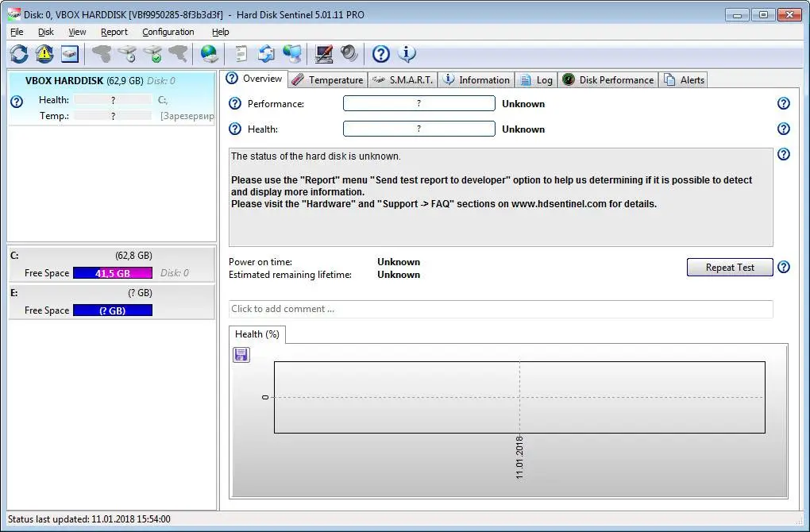Click the question mark icon in VBOX HARDDISK panel
The height and width of the screenshot is (532, 810).
point(17,101)
